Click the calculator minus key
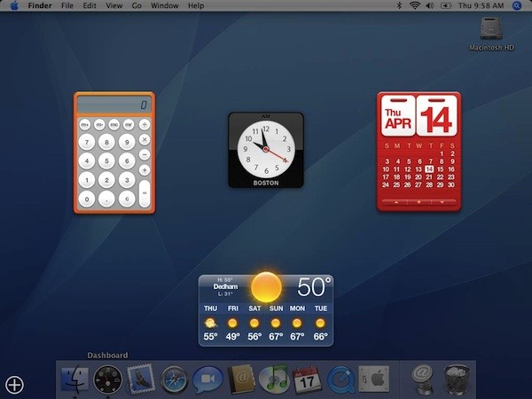Image resolution: width=532 pixels, height=399 pixels. point(145,154)
